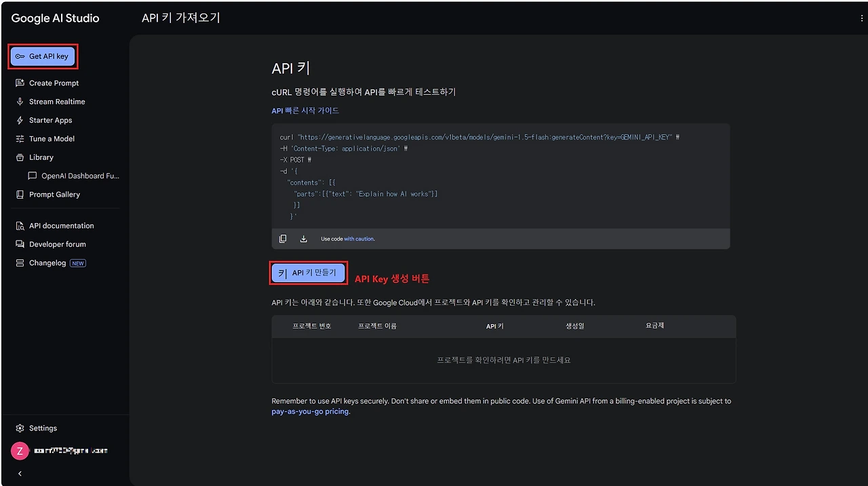This screenshot has width=868, height=486.
Task: Open API documentation link in sidebar
Action: [x=61, y=226]
